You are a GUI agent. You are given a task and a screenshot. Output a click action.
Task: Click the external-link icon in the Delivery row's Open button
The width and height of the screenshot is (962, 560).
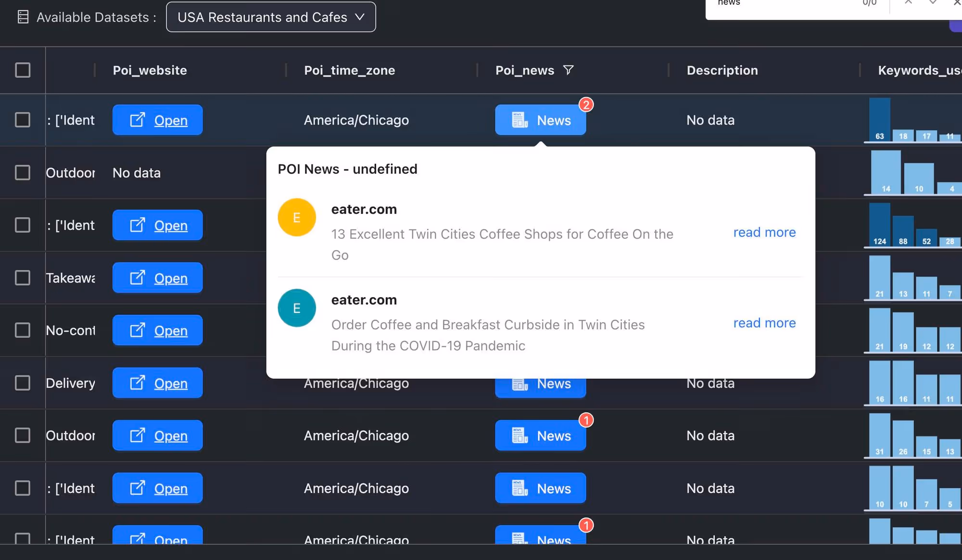(138, 383)
